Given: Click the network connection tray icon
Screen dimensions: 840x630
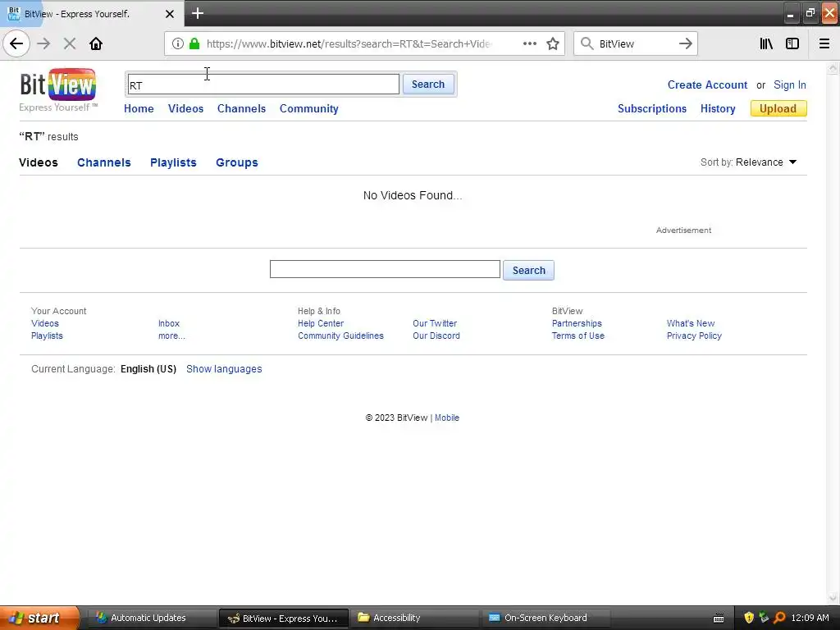Looking at the screenshot, I should tap(764, 618).
